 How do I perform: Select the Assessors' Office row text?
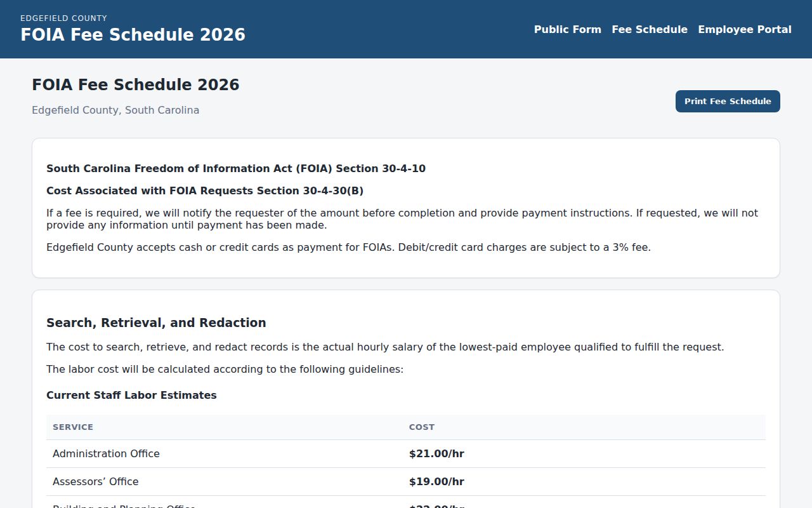pos(95,481)
